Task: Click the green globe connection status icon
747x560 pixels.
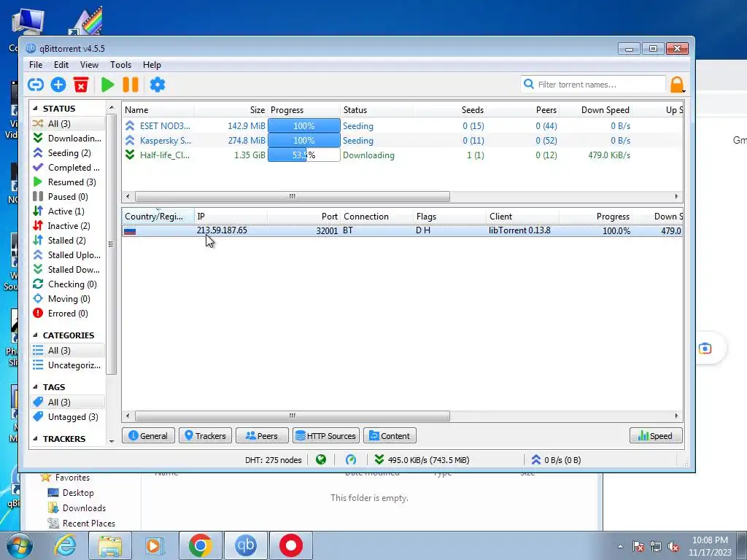Action: pos(321,459)
